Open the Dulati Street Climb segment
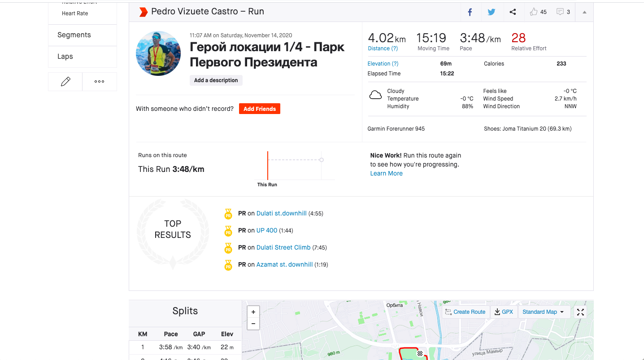The width and height of the screenshot is (644, 360). tap(283, 247)
